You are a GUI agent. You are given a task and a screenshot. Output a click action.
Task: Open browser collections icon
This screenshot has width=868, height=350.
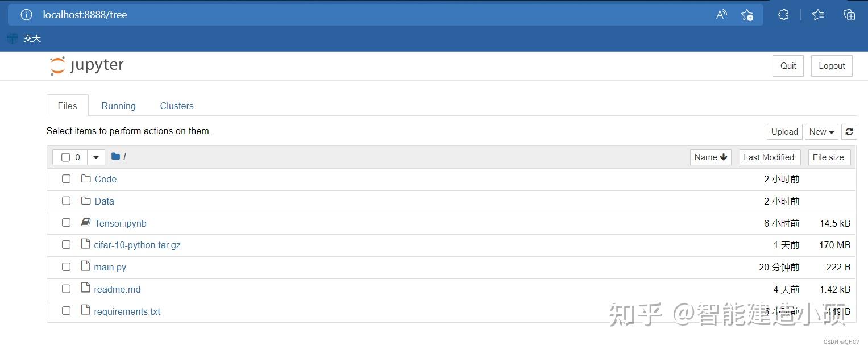[x=849, y=15]
